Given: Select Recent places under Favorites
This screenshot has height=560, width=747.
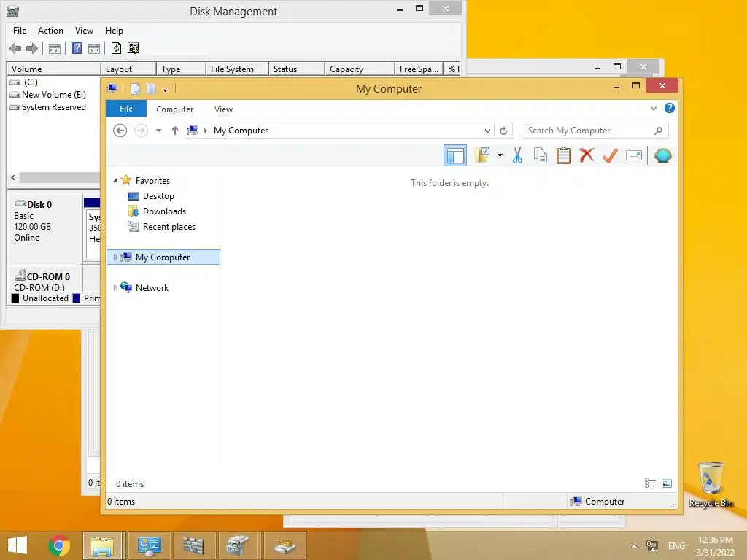Looking at the screenshot, I should tap(169, 227).
